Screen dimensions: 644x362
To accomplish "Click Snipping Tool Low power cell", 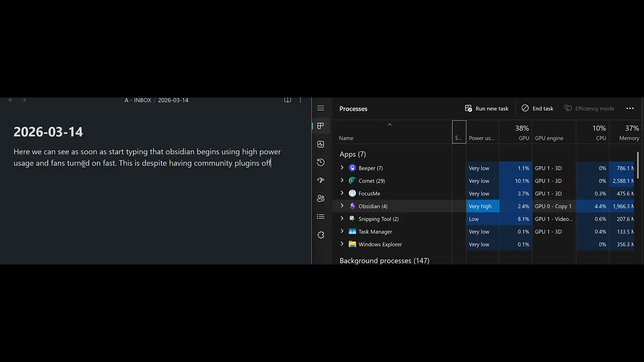I will pyautogui.click(x=482, y=219).
